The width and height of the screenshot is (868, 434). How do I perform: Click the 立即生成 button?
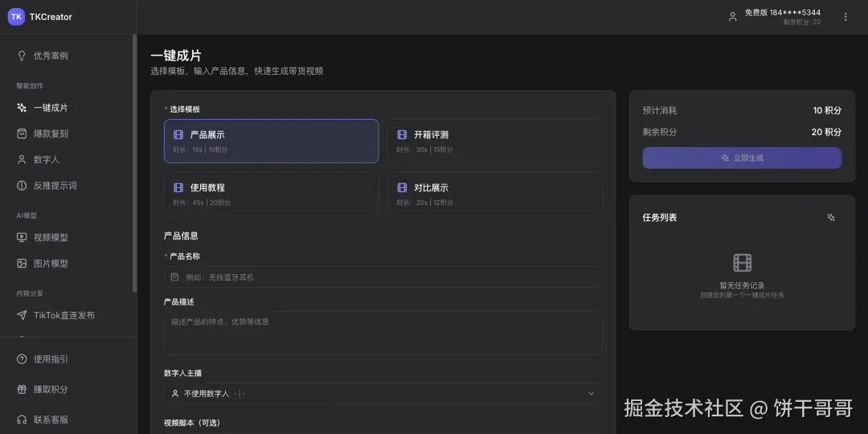(743, 158)
